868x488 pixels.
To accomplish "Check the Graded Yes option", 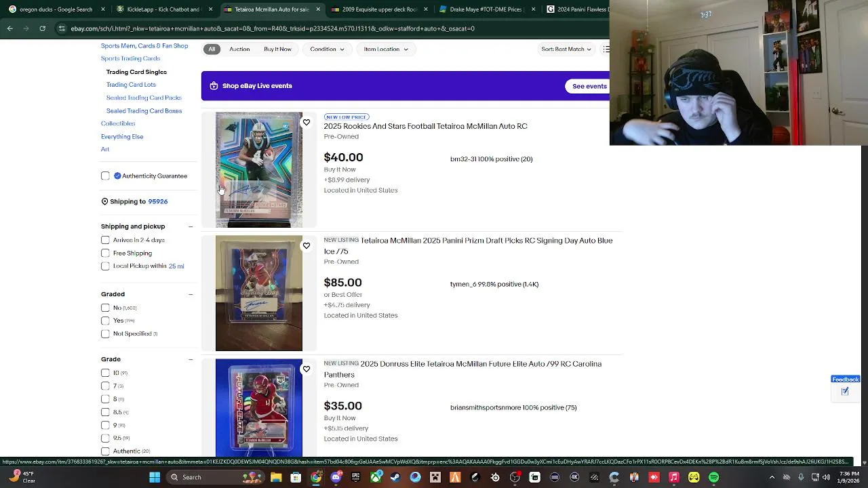I will pyautogui.click(x=105, y=321).
